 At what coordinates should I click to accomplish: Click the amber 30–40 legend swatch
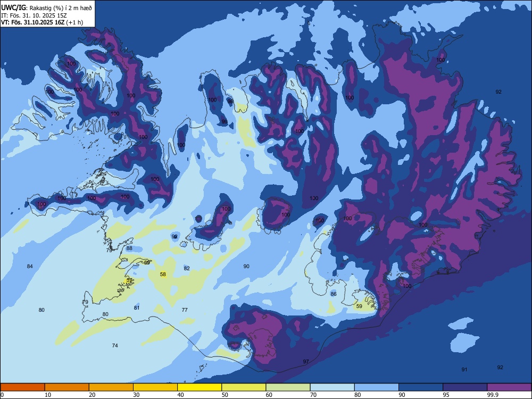tap(155, 387)
